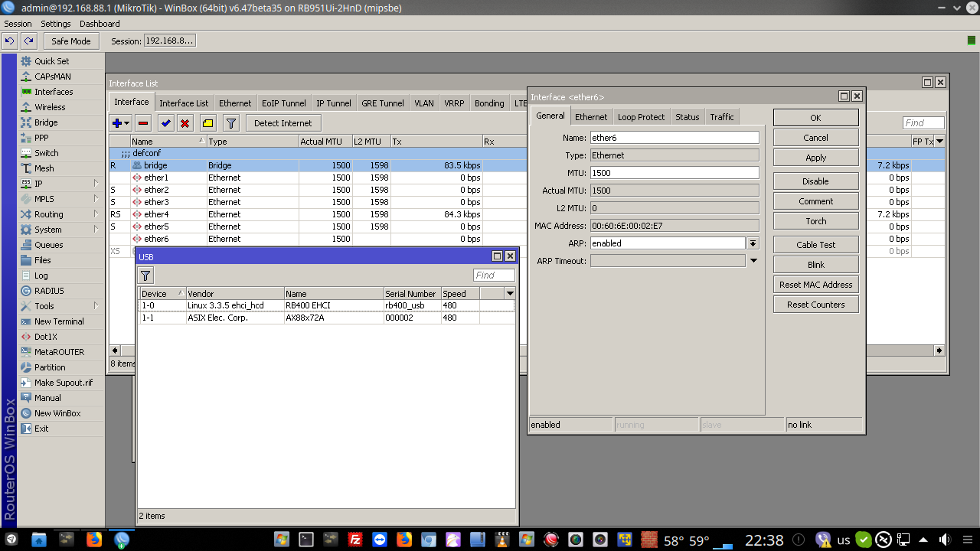
Task: Click the ether6 Name input field
Action: point(675,138)
